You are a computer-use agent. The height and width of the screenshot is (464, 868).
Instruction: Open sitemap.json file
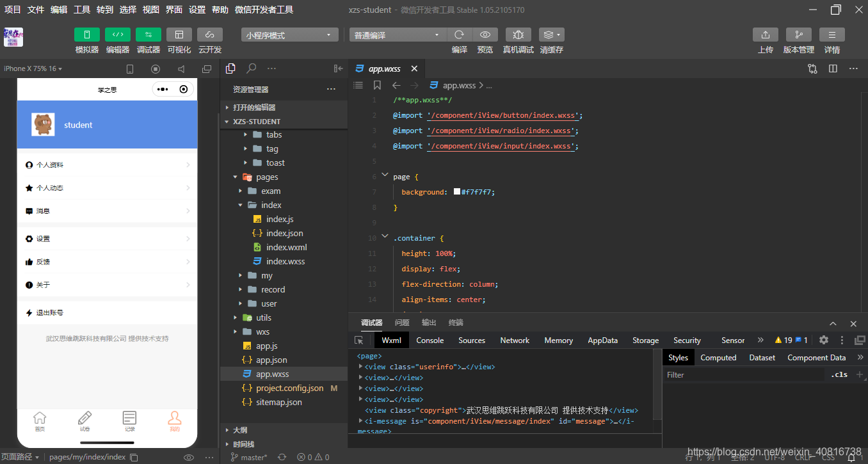click(284, 402)
